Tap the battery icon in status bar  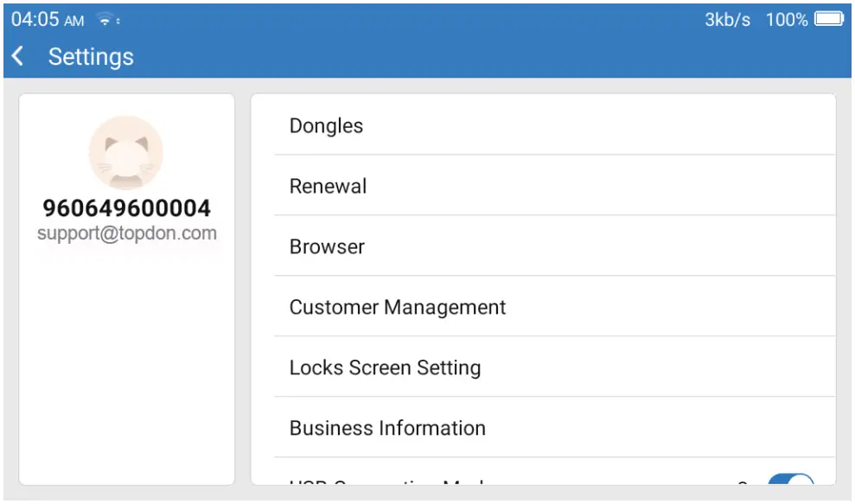pyautogui.click(x=828, y=19)
